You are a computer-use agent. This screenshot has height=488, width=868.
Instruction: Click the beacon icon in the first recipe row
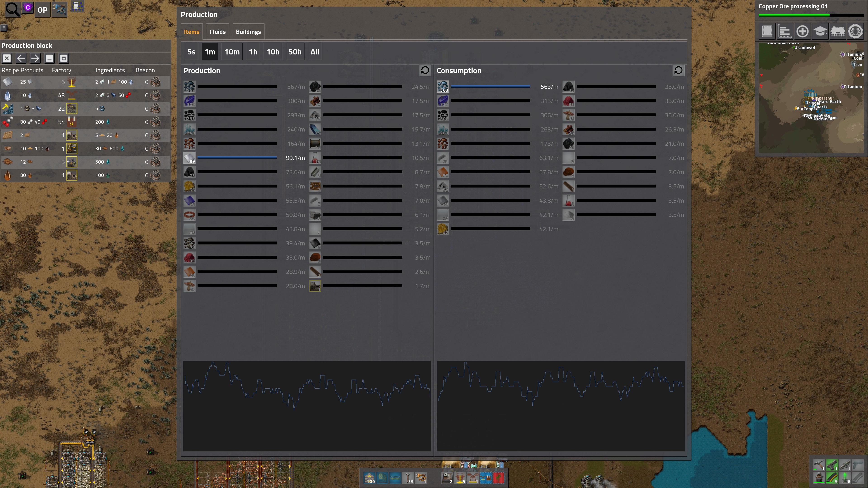click(156, 82)
